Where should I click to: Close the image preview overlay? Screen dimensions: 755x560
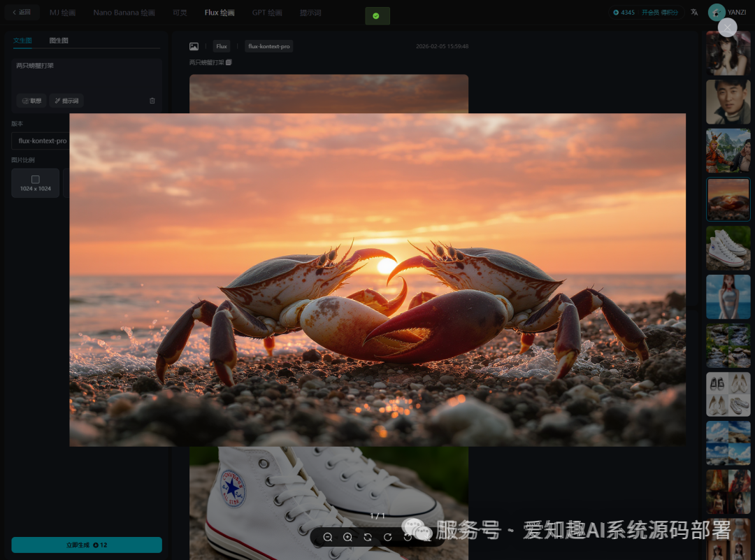click(x=727, y=27)
